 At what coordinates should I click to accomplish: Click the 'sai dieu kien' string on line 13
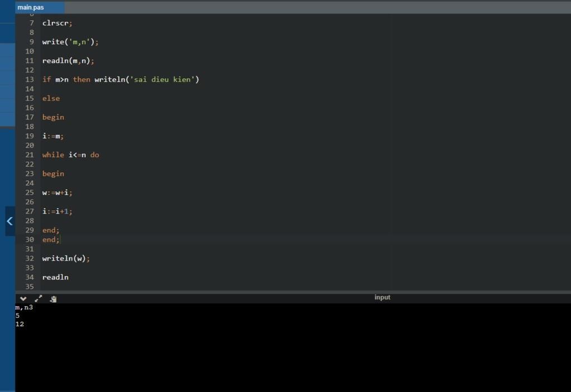point(162,79)
